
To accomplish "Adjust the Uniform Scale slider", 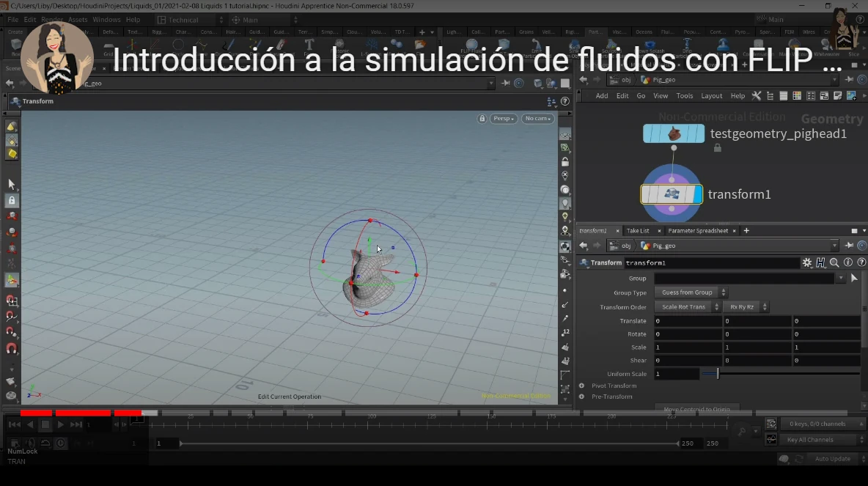I will click(x=781, y=374).
